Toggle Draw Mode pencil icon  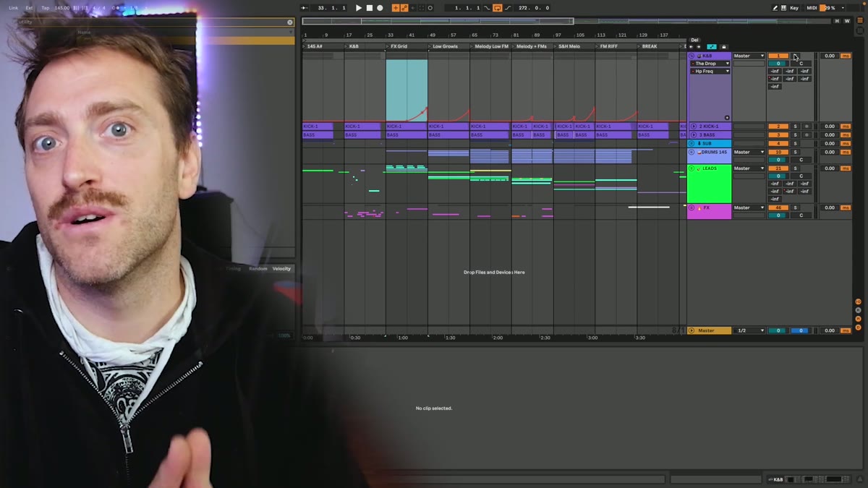tap(775, 8)
